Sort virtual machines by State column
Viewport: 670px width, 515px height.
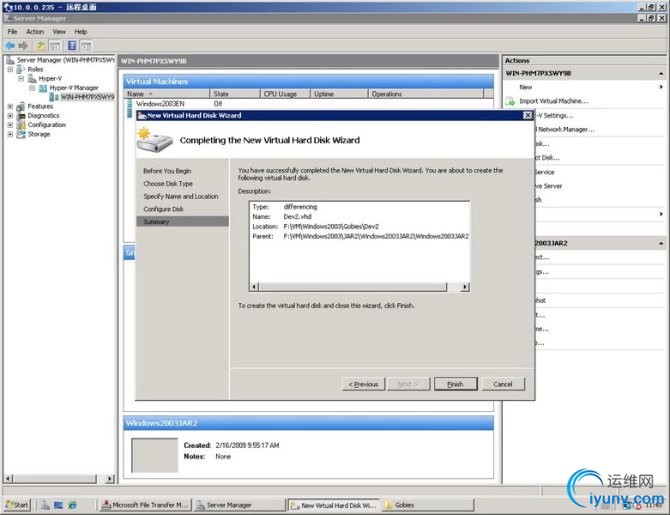tap(235, 94)
